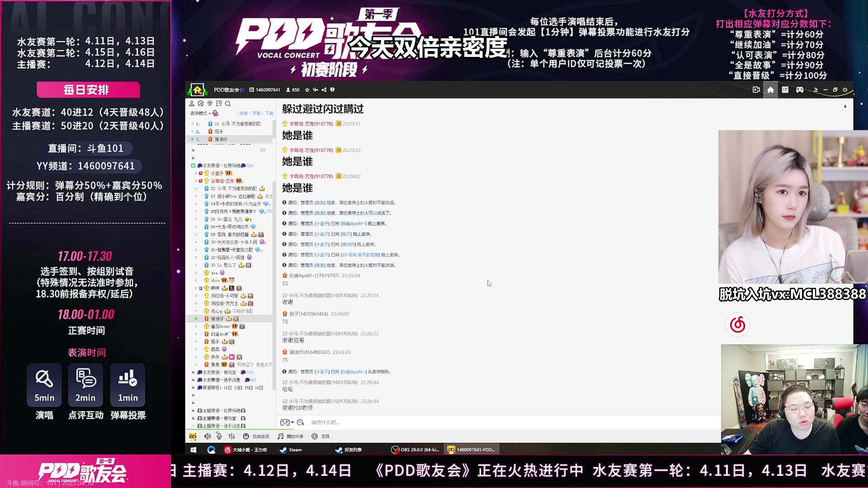Share the channel via share icon
Screen dimensions: 868x488
coord(324,90)
